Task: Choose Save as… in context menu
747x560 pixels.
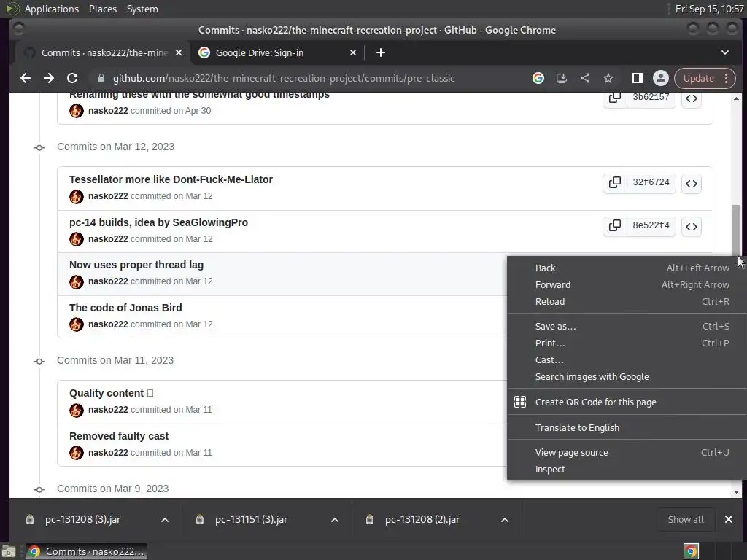Action: (627, 326)
